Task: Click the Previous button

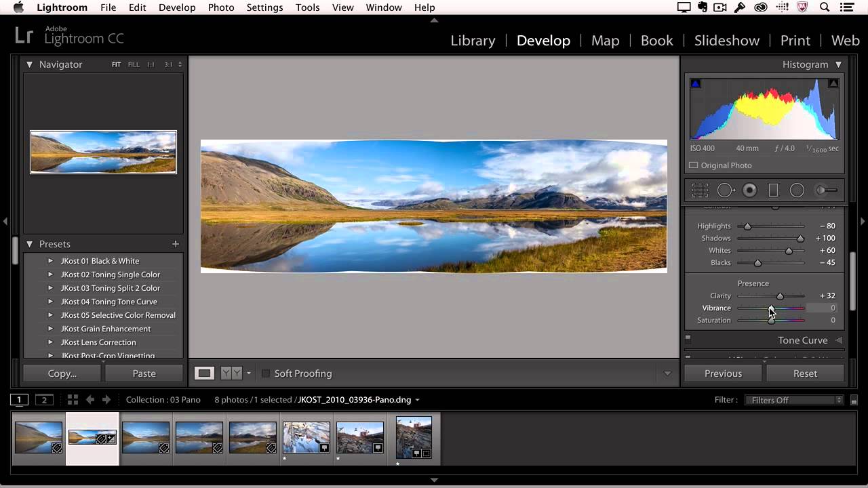Action: pos(723,373)
